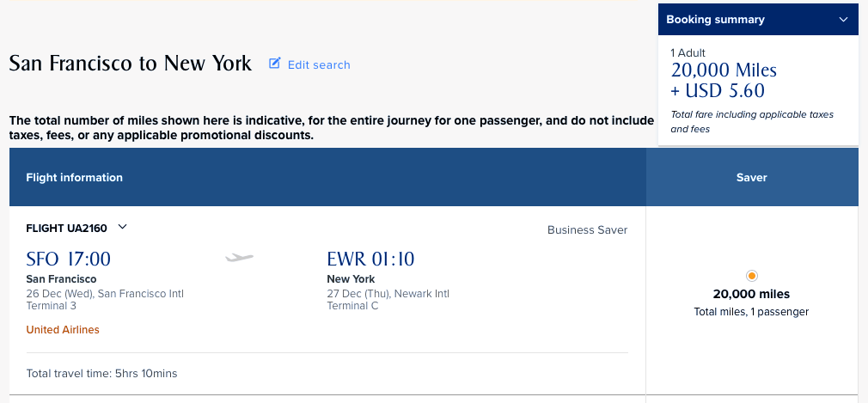Click the 1 Adult passenger label

[x=688, y=53]
